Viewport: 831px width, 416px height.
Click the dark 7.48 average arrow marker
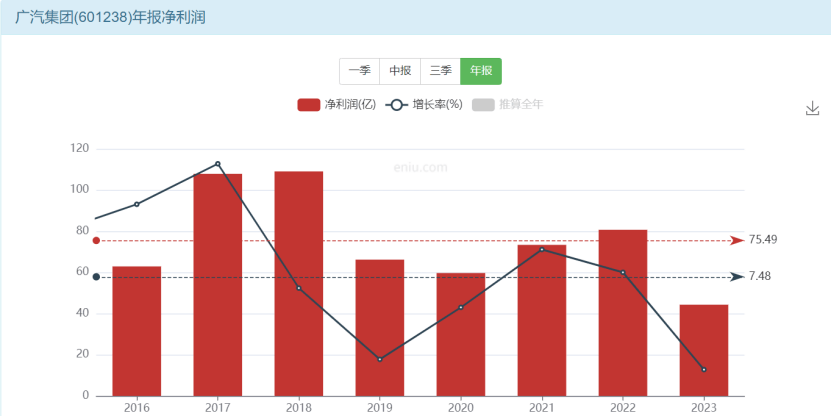[x=737, y=277]
